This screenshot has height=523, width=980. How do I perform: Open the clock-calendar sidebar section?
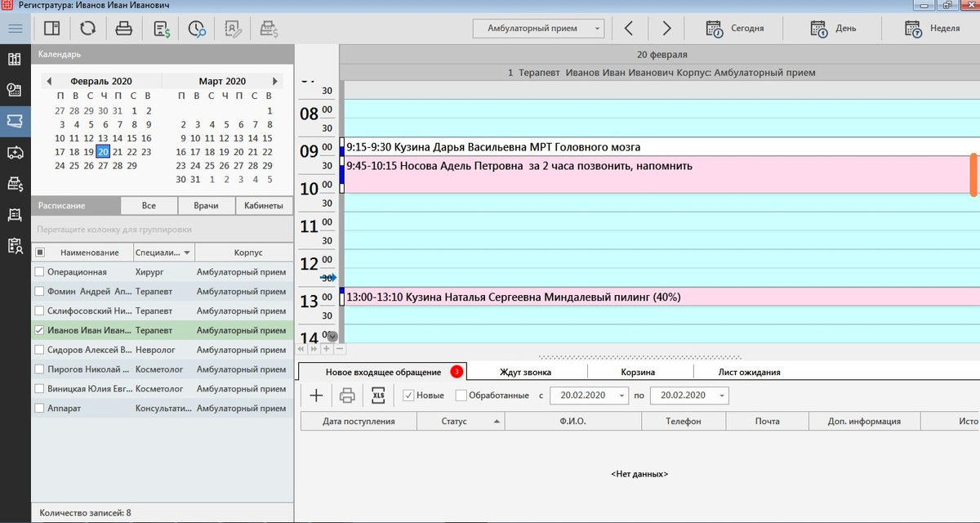[x=14, y=90]
